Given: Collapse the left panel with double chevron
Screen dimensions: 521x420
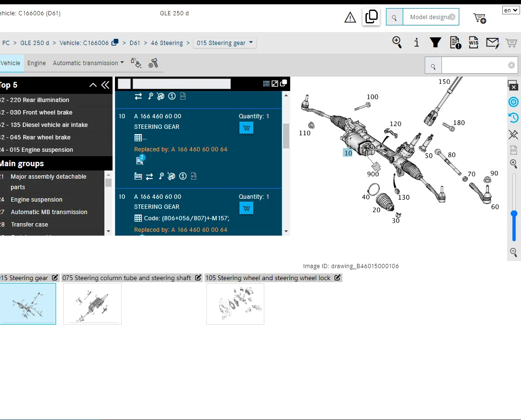Looking at the screenshot, I should point(105,85).
